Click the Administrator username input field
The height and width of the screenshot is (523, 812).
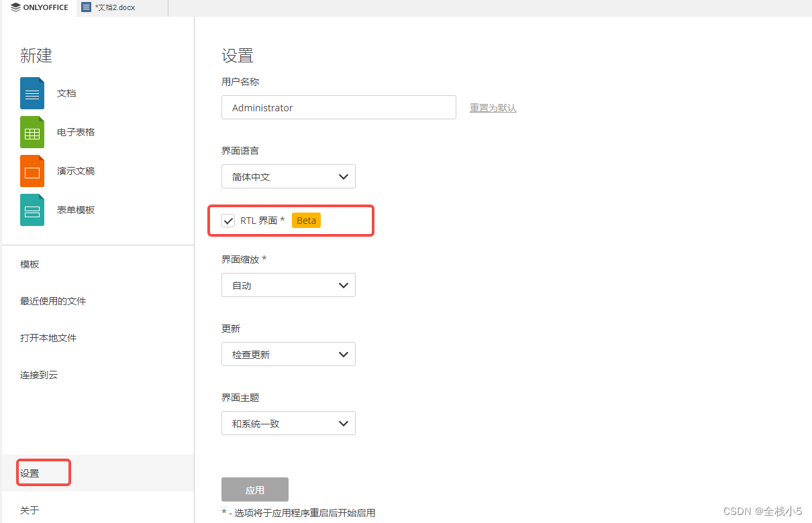[x=339, y=107]
